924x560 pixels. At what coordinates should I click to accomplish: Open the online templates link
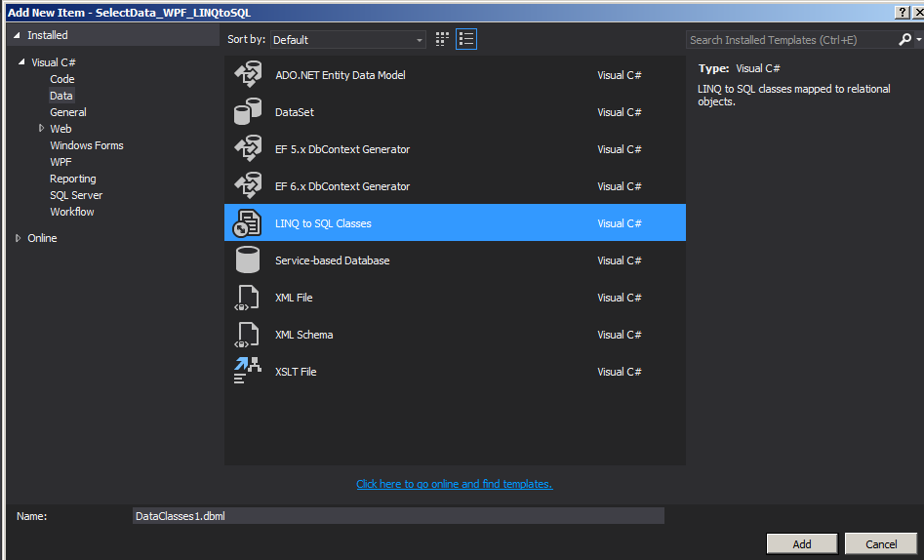[x=454, y=484]
